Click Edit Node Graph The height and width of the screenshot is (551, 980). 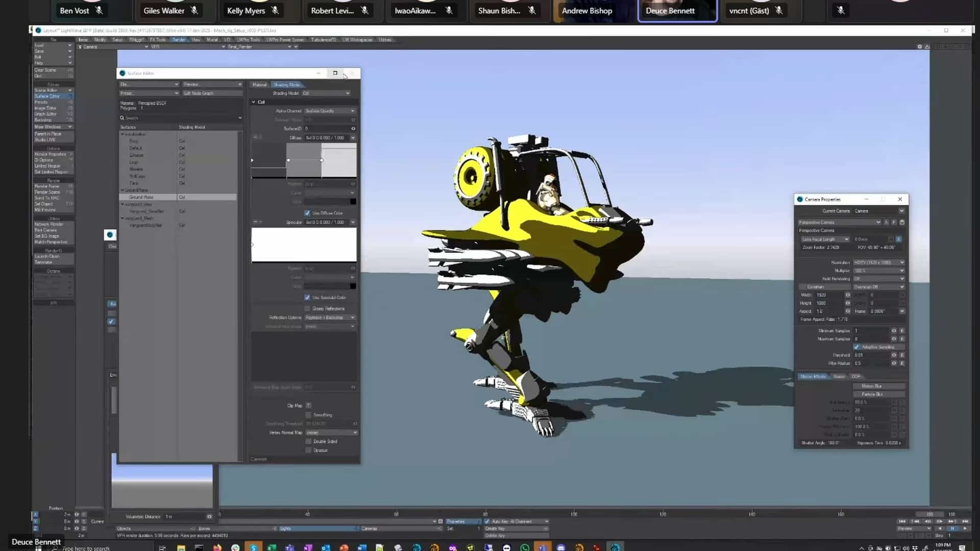[212, 93]
